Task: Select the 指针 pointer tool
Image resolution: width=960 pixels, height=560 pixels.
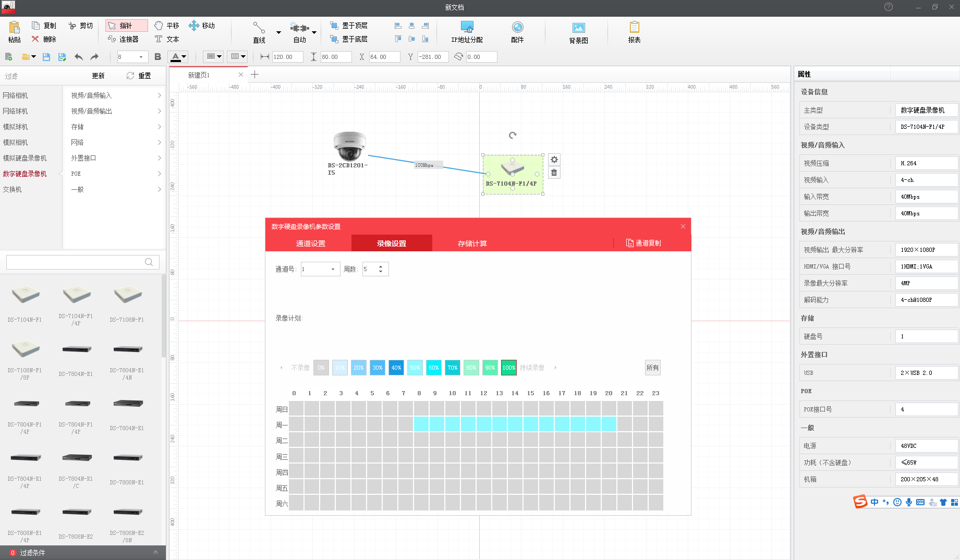Action: [x=126, y=26]
